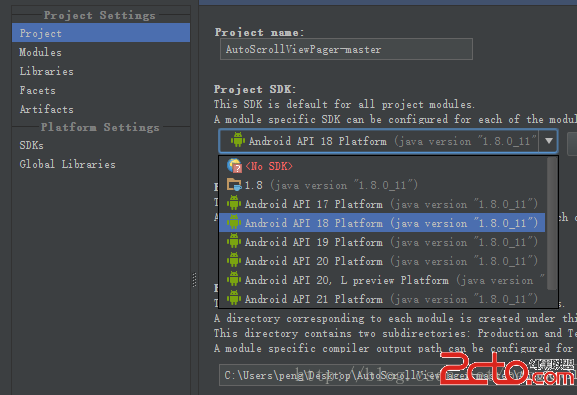Choose Android API 18 Platform in list
Viewport: 577px width, 395px height.
(x=382, y=222)
